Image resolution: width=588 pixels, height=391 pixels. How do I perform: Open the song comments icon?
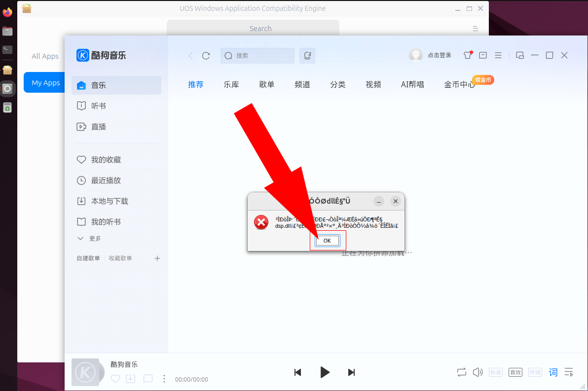[148, 379]
